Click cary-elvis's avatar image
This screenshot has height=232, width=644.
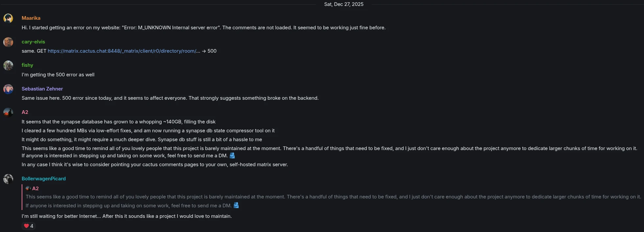[8, 42]
